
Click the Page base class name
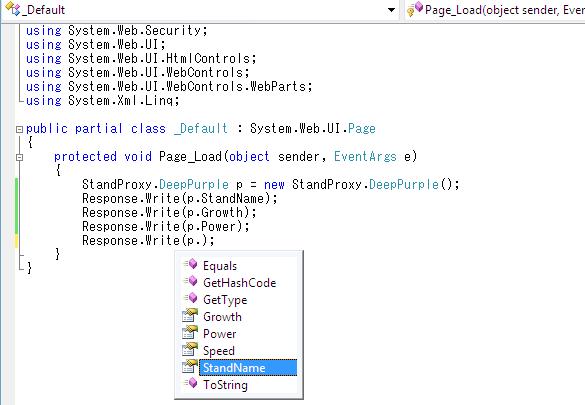pyautogui.click(x=362, y=129)
